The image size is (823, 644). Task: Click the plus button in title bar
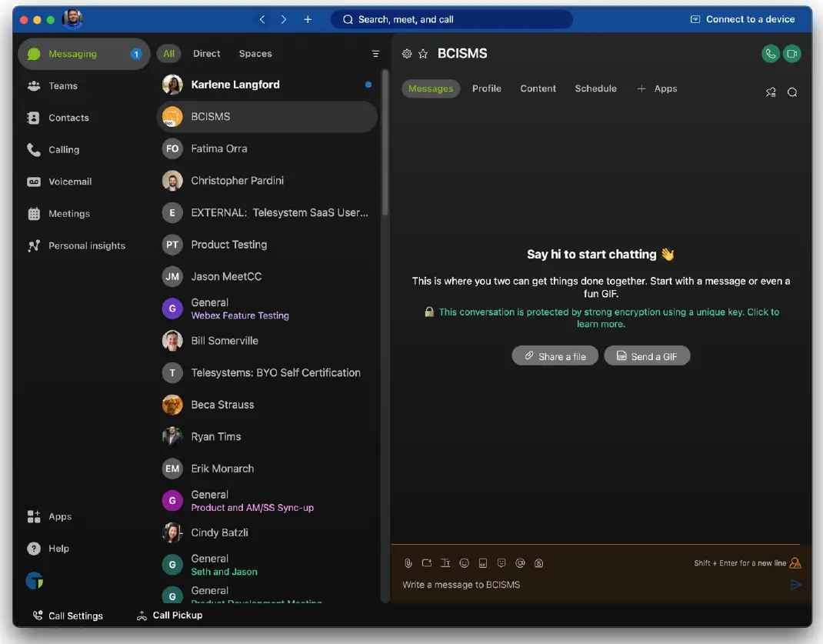point(308,19)
